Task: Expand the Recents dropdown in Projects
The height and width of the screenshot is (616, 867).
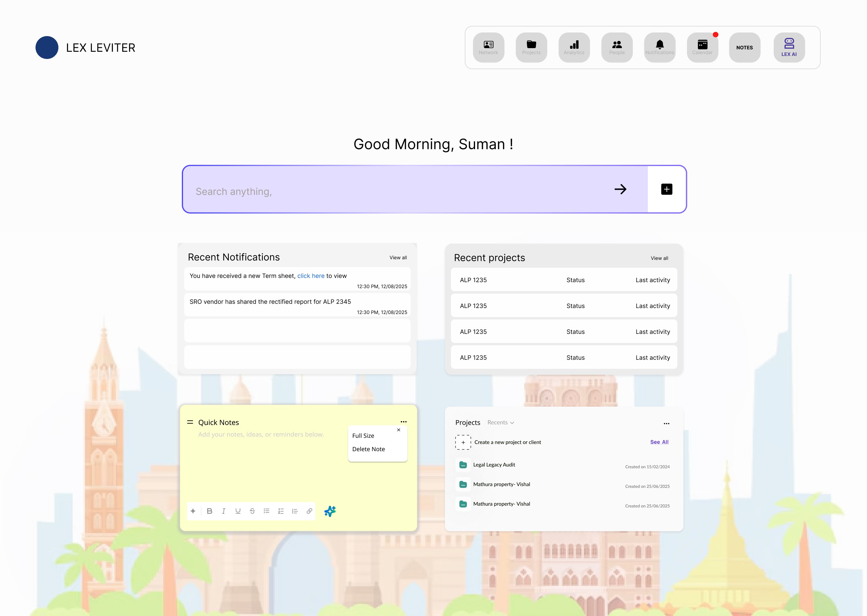Action: tap(500, 422)
